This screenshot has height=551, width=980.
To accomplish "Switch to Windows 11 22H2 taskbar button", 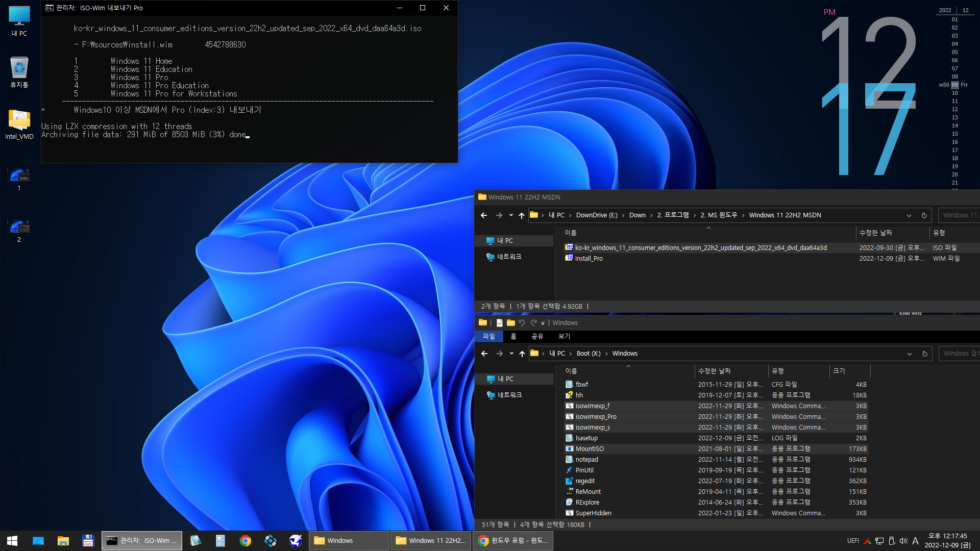I will [431, 541].
